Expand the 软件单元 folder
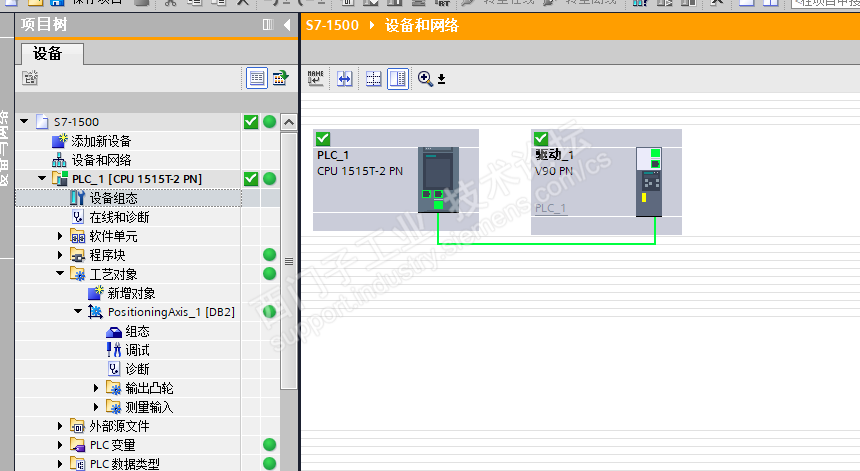This screenshot has height=471, width=860. click(60, 236)
